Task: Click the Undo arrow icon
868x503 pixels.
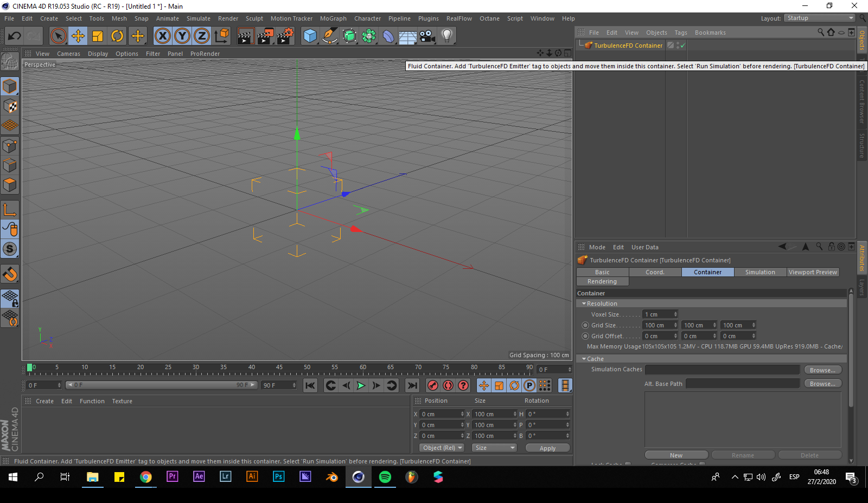Action: pyautogui.click(x=14, y=36)
